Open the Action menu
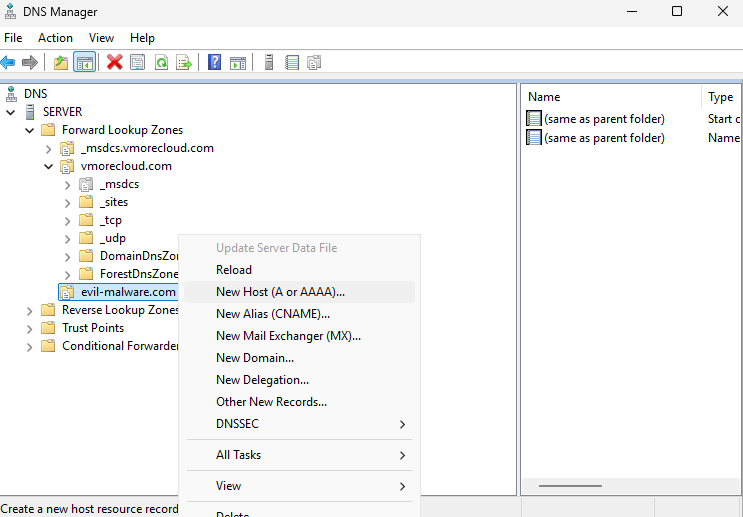The image size is (743, 517). pyautogui.click(x=55, y=38)
